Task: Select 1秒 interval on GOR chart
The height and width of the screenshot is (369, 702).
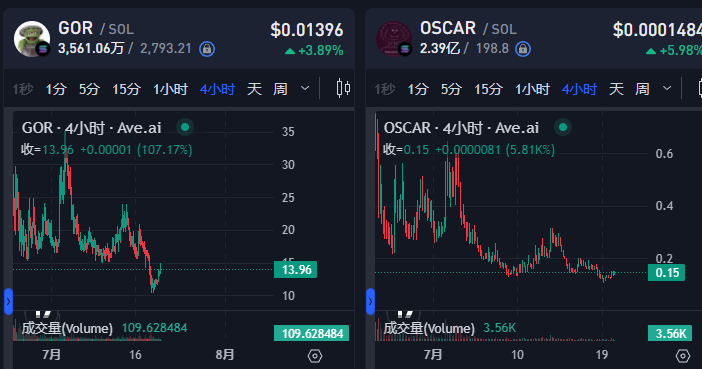Action: coord(23,89)
